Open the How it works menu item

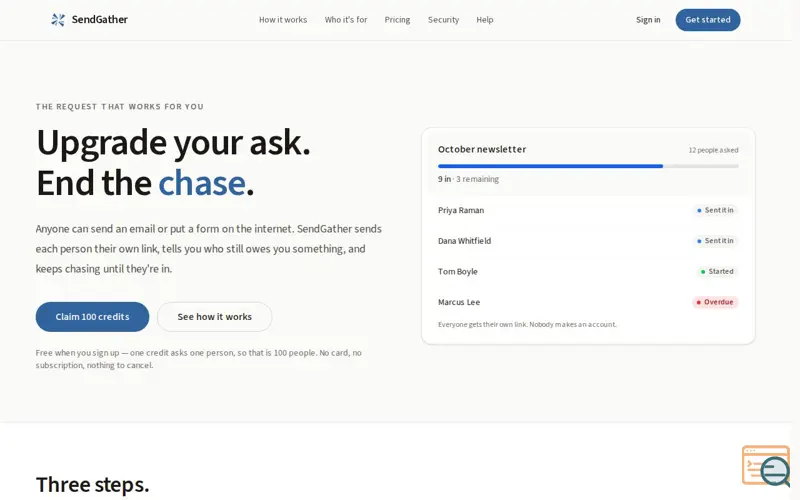pos(283,20)
